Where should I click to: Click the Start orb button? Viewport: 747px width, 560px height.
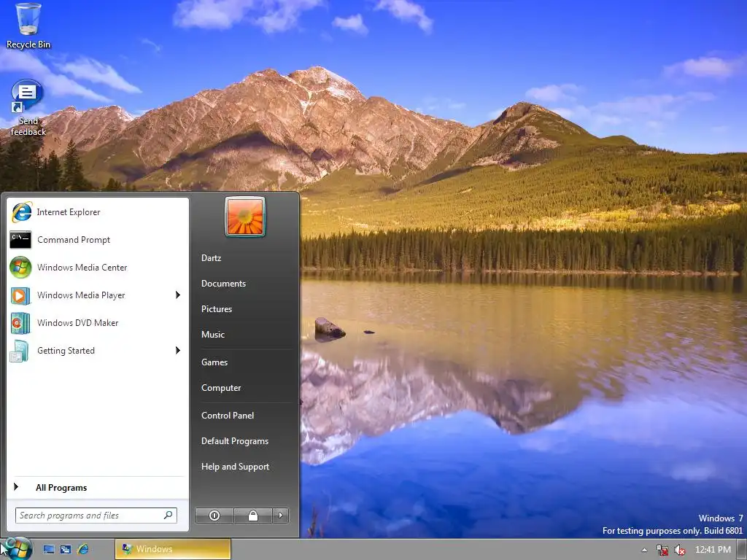[x=18, y=548]
